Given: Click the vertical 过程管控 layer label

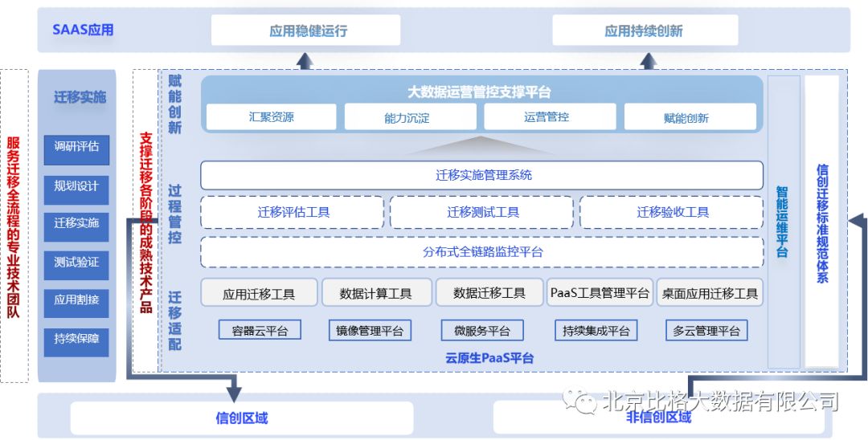Looking at the screenshot, I should (x=175, y=214).
